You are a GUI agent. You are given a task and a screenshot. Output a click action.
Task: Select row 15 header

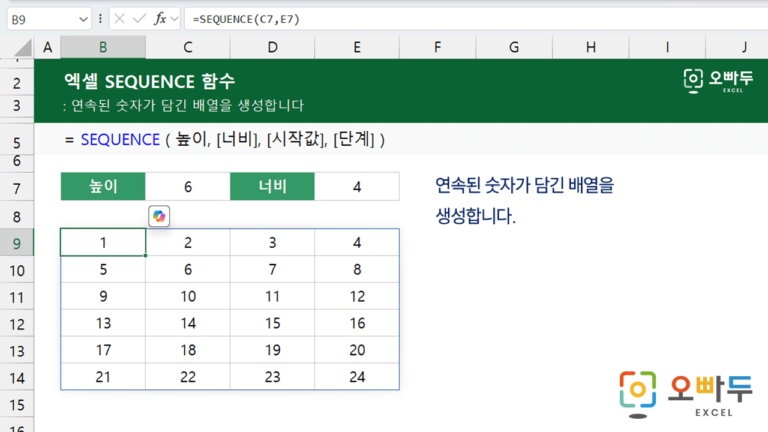(17, 405)
